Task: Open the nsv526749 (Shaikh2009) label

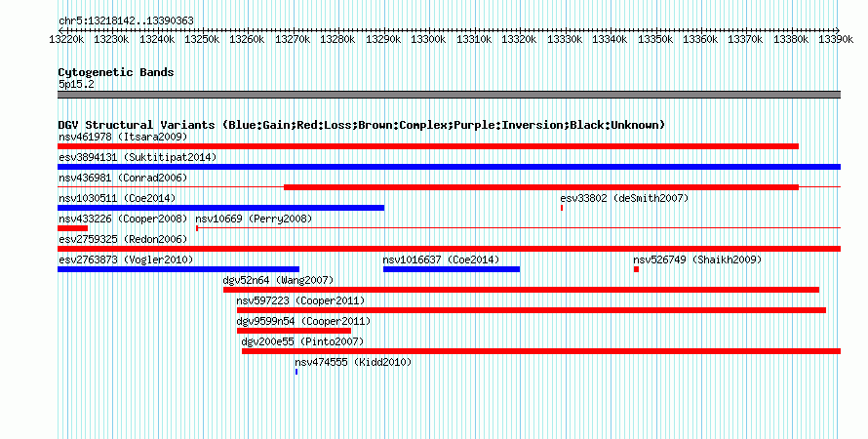Action: 697,259
